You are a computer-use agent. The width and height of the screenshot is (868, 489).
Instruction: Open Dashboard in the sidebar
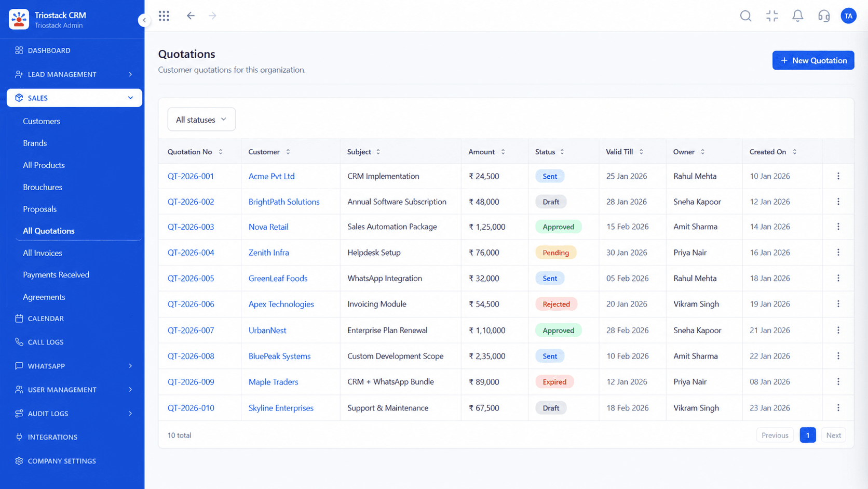pos(74,50)
